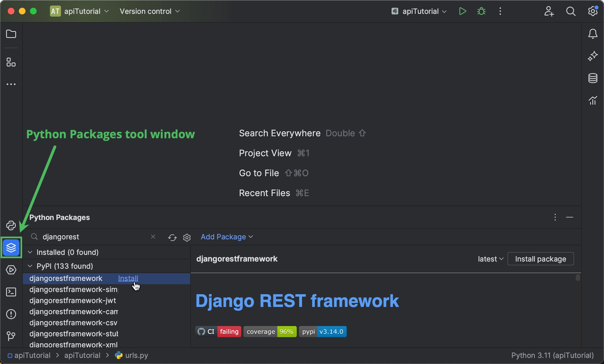Open the latest version dropdown

(x=490, y=259)
